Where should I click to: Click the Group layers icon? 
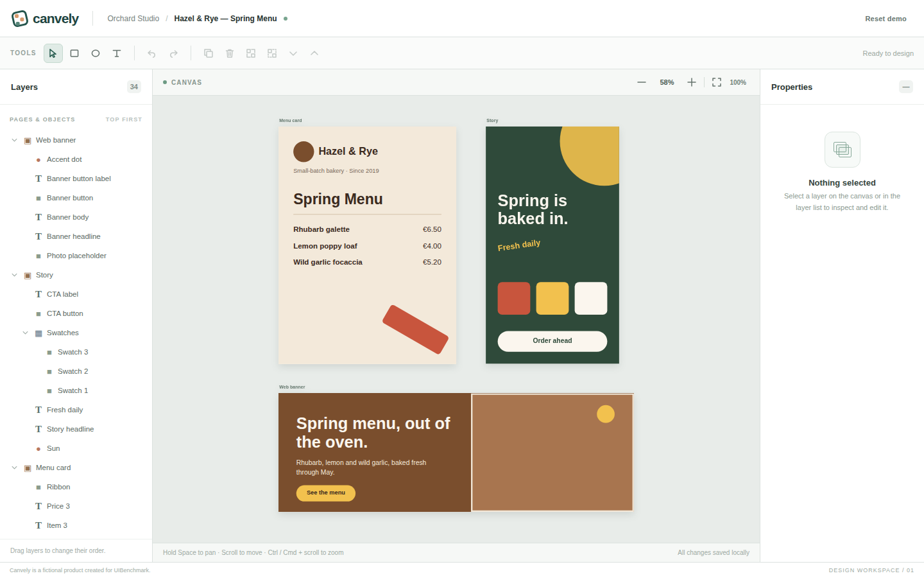pyautogui.click(x=251, y=53)
